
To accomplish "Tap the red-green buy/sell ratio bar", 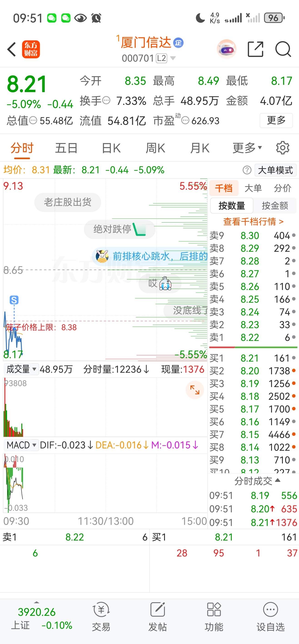I will [253, 347].
